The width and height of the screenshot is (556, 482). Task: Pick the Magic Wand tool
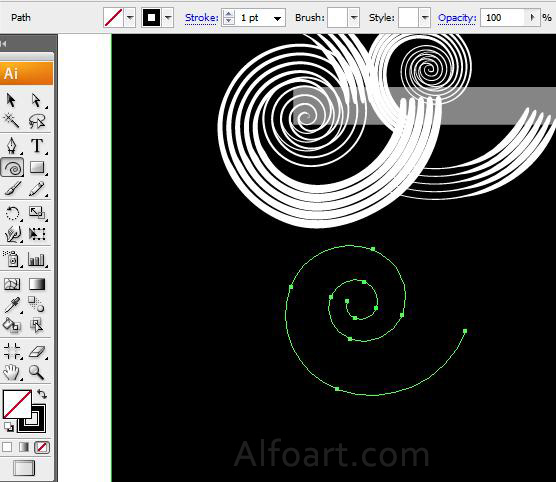click(x=11, y=121)
